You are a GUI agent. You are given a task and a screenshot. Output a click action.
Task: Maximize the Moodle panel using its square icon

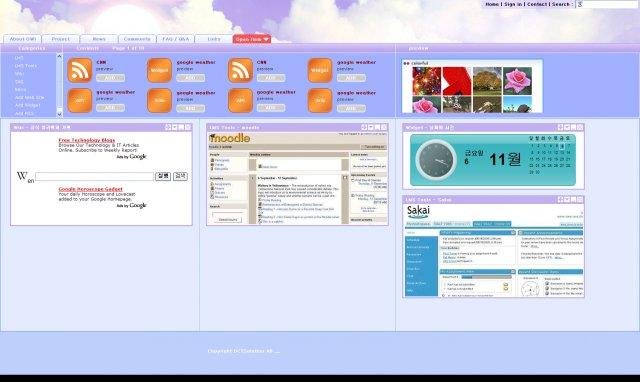tap(378, 127)
